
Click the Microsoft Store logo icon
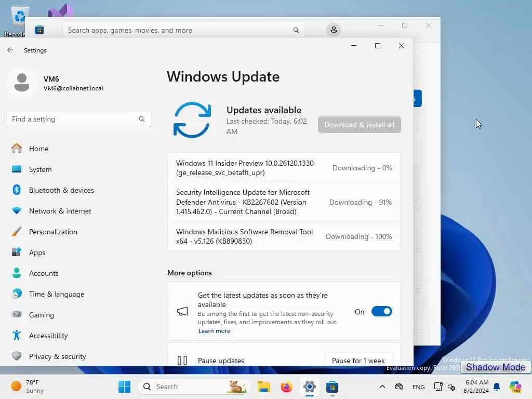coord(39,30)
